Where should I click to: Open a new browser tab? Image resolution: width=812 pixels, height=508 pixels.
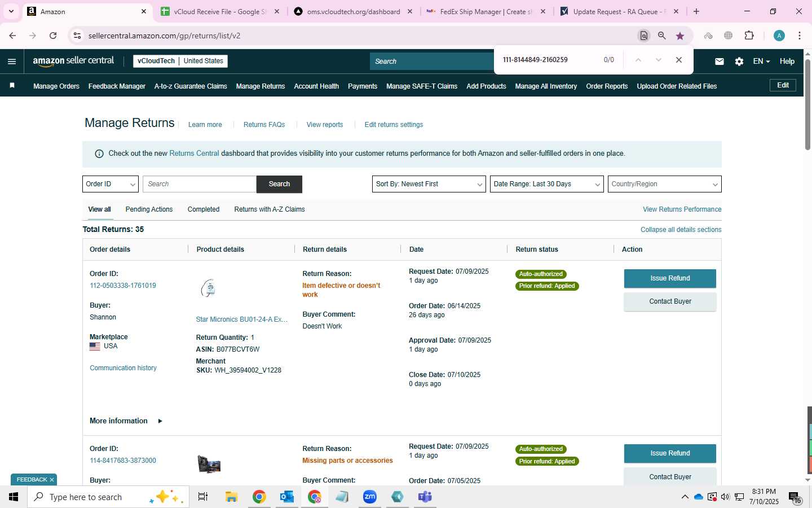point(696,11)
